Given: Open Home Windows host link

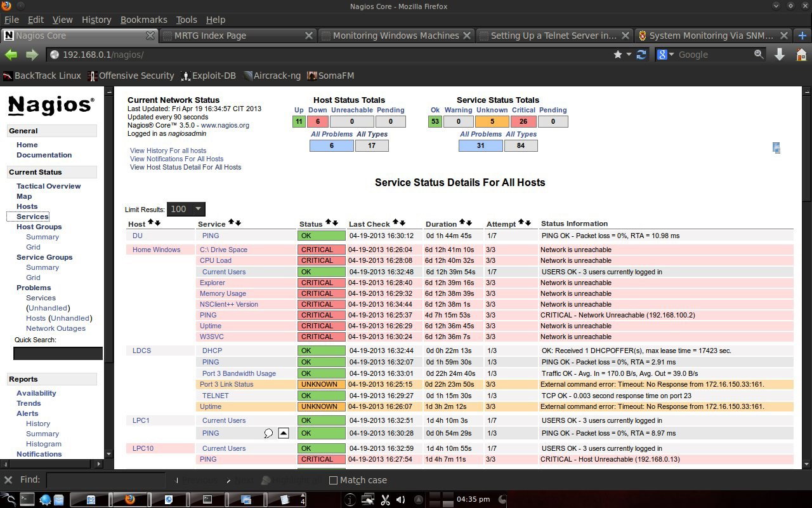Looking at the screenshot, I should click(156, 250).
